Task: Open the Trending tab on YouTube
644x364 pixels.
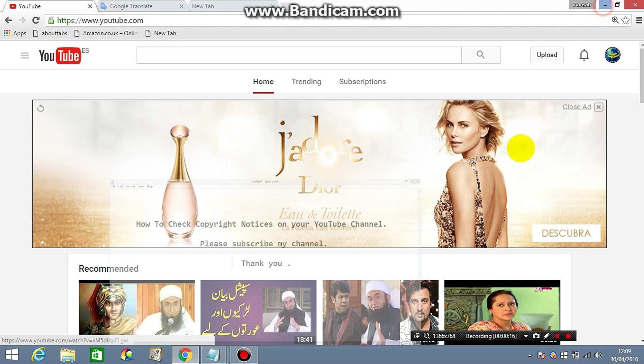Action: [x=306, y=82]
